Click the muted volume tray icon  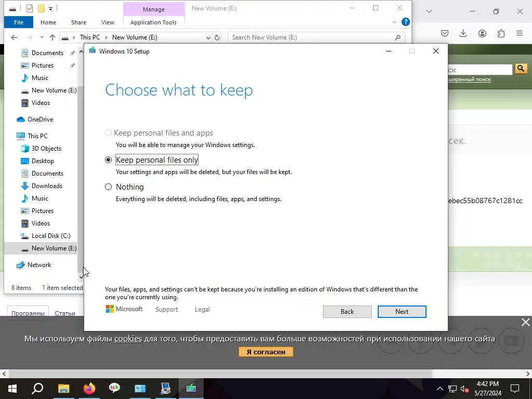[x=465, y=389]
